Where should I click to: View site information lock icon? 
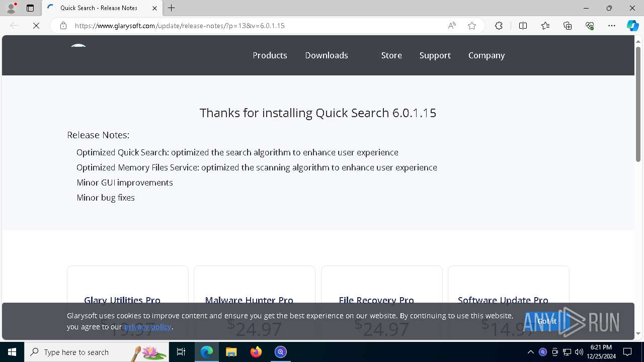pyautogui.click(x=63, y=26)
